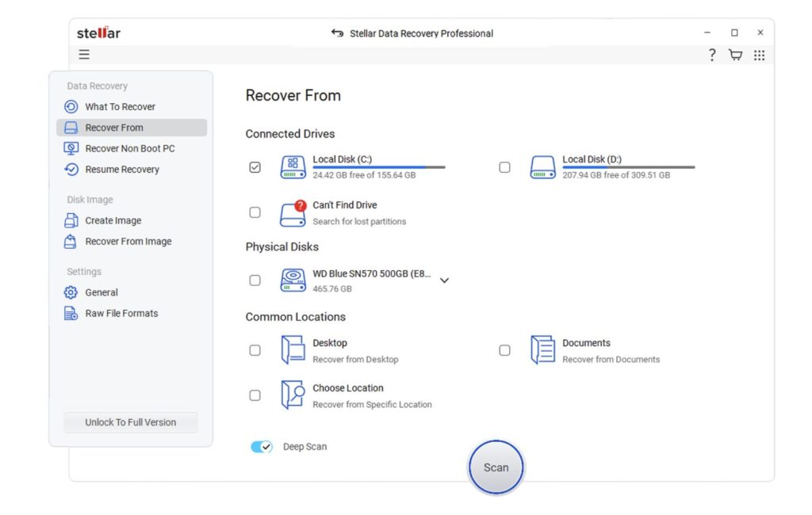
Task: Check the Desktop location checkbox
Action: [x=255, y=350]
